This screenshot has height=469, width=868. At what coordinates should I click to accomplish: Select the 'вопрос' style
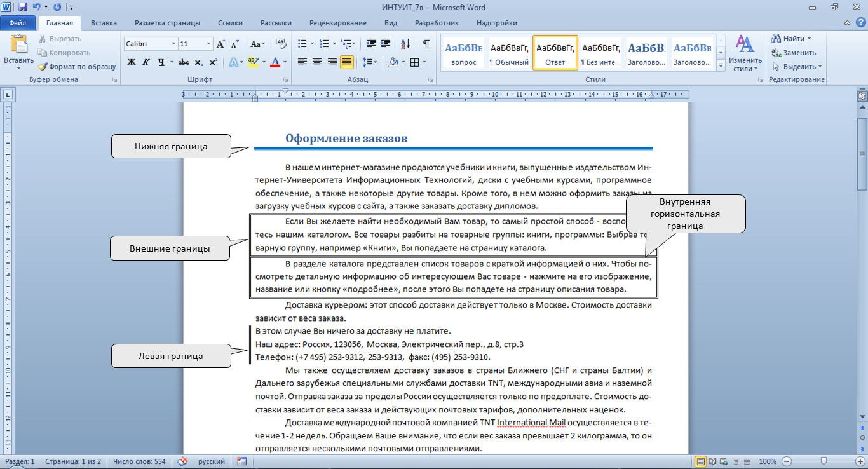coord(464,53)
